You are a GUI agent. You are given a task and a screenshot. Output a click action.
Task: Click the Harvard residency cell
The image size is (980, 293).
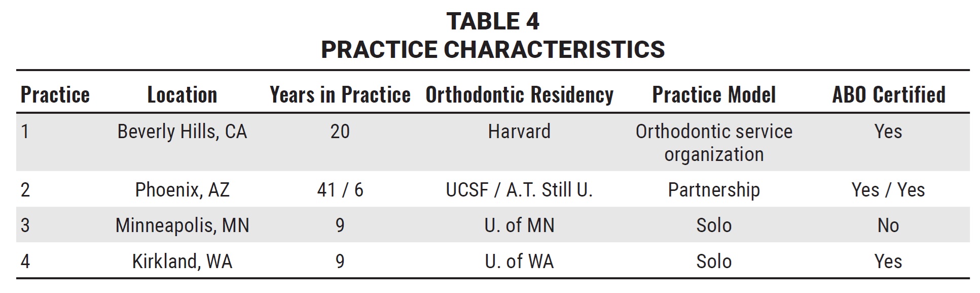519,132
